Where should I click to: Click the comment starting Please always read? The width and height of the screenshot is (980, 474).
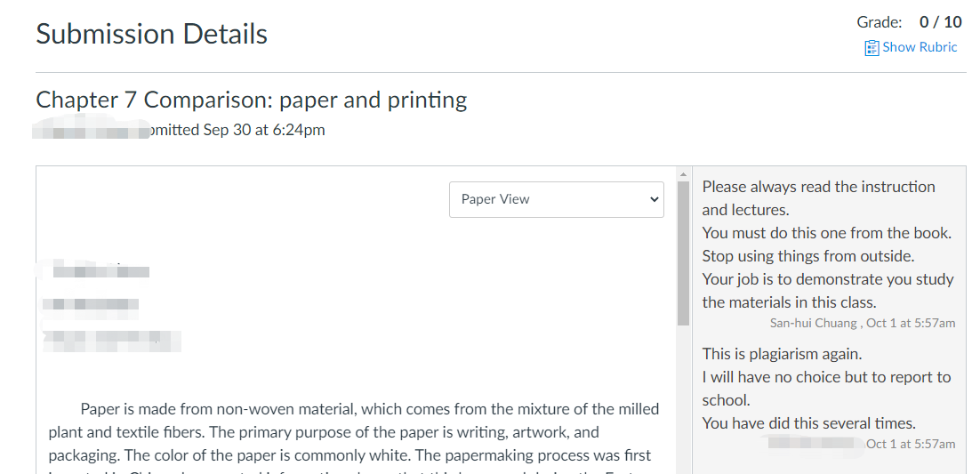819,198
